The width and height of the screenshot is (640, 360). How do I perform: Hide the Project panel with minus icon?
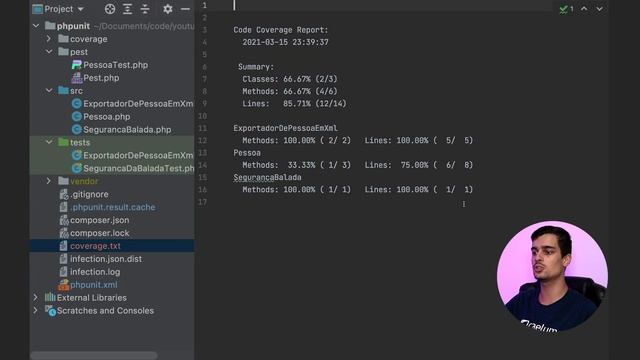[x=185, y=9]
